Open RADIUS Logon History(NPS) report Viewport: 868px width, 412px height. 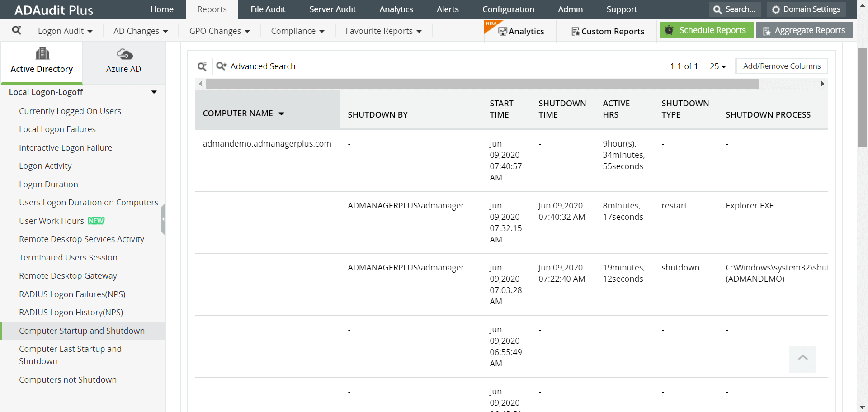(x=71, y=313)
